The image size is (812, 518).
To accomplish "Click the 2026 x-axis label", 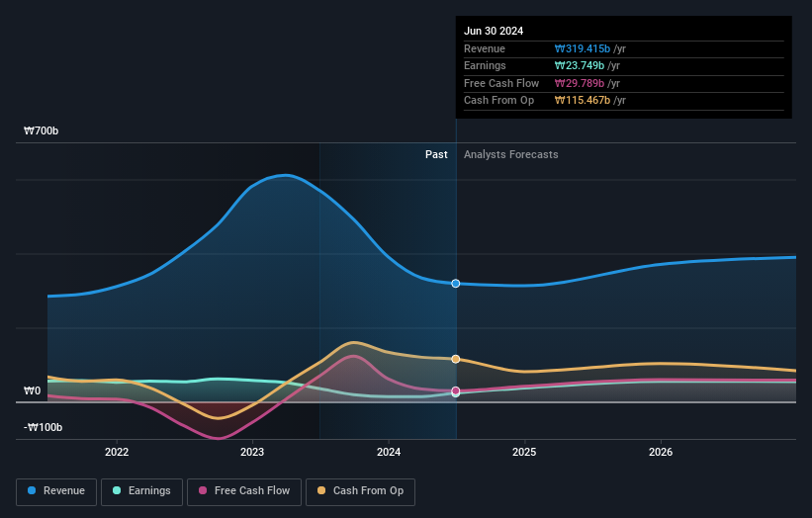I will [661, 453].
